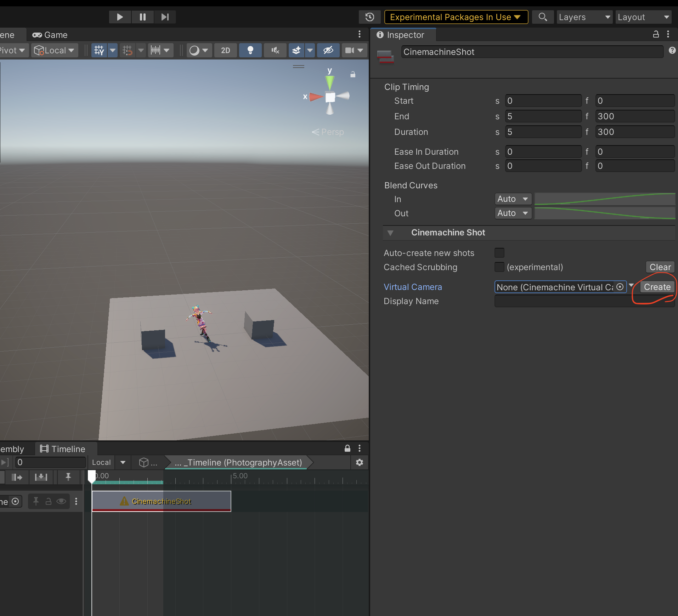Screen dimensions: 678x616
Task: Open the Blend Curves In Auto dropdown
Action: coord(513,199)
